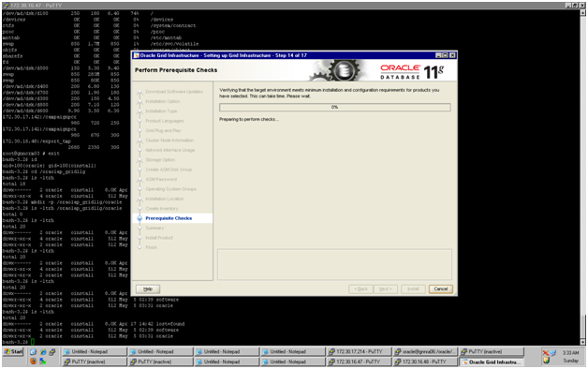Click the security shield tray icon
Screen dimensions: 588x369
pyautogui.click(x=546, y=361)
